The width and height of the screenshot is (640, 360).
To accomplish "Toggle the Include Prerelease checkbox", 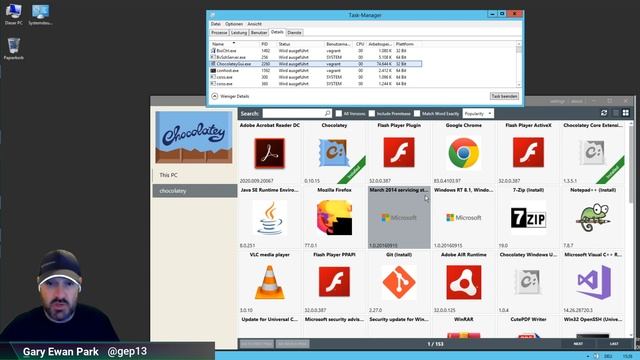I will point(372,113).
